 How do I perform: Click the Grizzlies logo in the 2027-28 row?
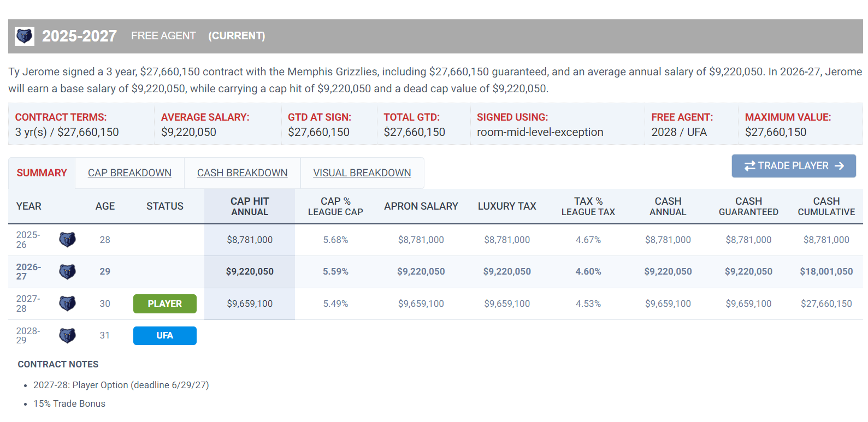tap(67, 304)
